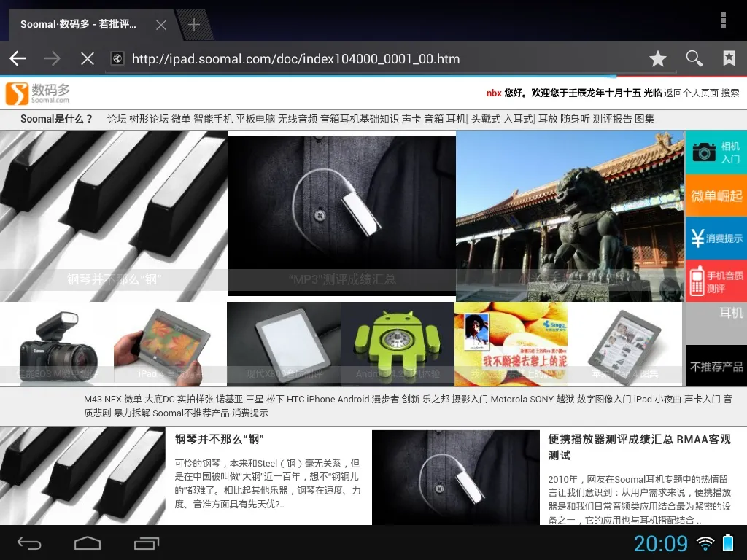Open 测评报告 navigation item
The image size is (747, 560).
[x=612, y=119]
